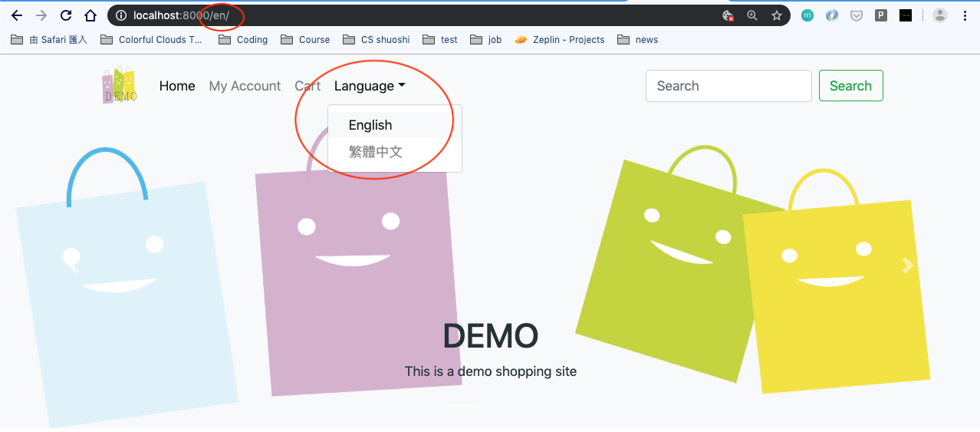Reload the page with refresh icon
Image resolution: width=980 pixels, height=432 pixels.
tap(66, 15)
